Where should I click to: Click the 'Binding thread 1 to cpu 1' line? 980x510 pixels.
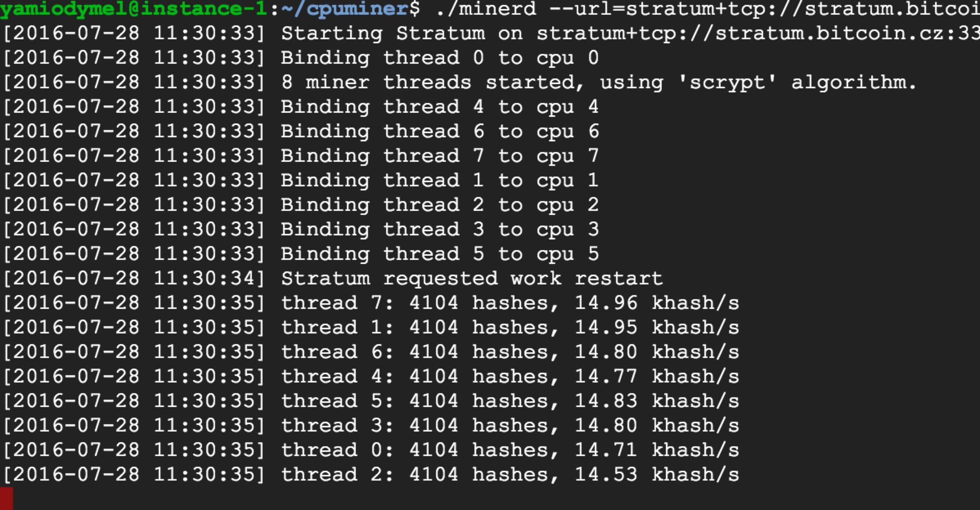(x=440, y=180)
